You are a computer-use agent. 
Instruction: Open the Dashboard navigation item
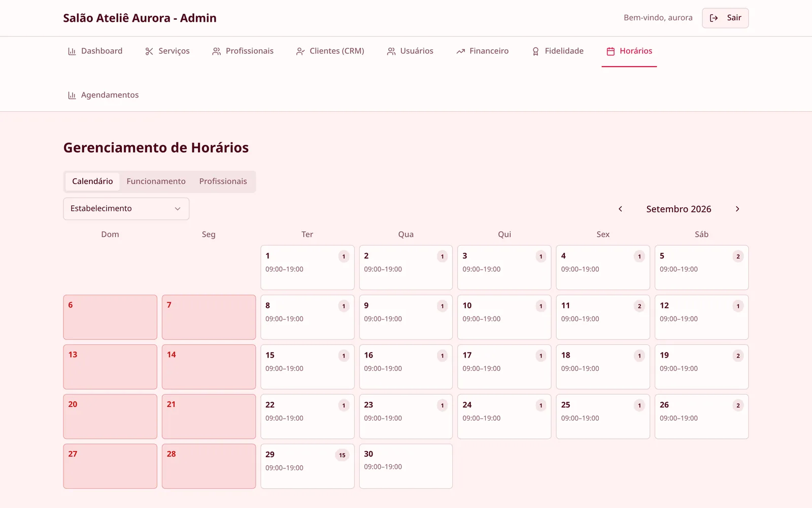(95, 51)
